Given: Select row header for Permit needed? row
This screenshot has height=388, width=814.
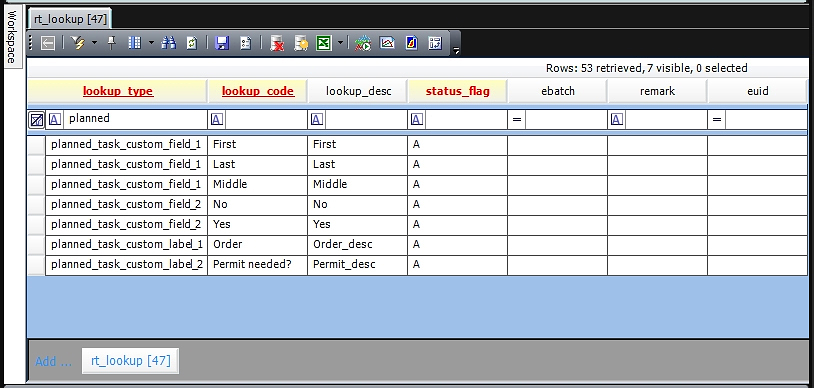Looking at the screenshot, I should tap(36, 265).
